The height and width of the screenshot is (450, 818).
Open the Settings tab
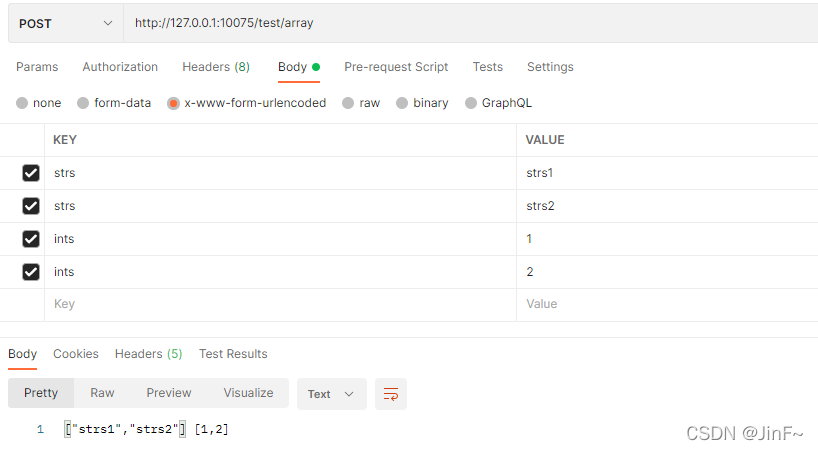tap(550, 67)
